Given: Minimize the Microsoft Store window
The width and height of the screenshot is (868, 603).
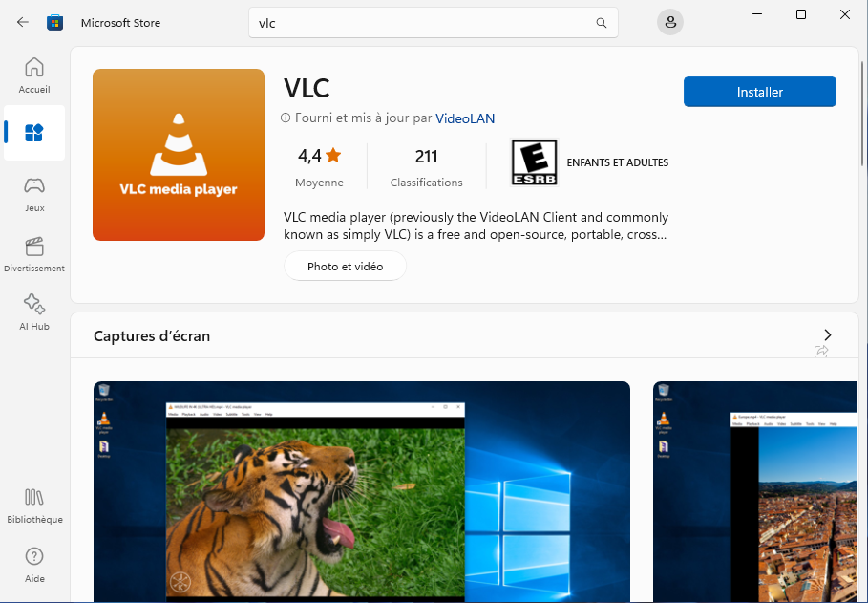Looking at the screenshot, I should pyautogui.click(x=758, y=14).
